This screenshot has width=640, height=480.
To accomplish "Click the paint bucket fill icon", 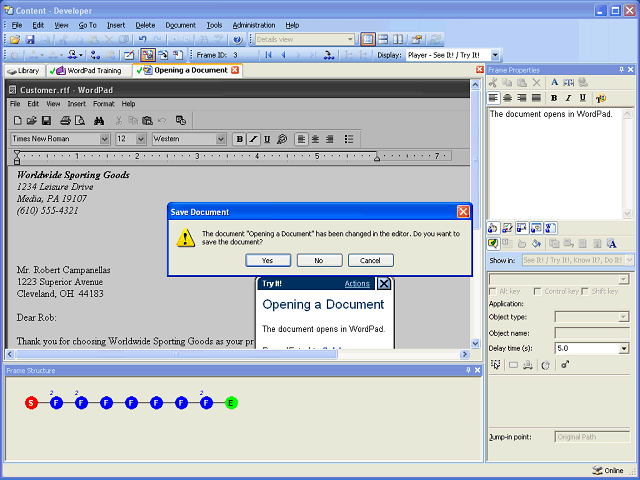I will [536, 244].
